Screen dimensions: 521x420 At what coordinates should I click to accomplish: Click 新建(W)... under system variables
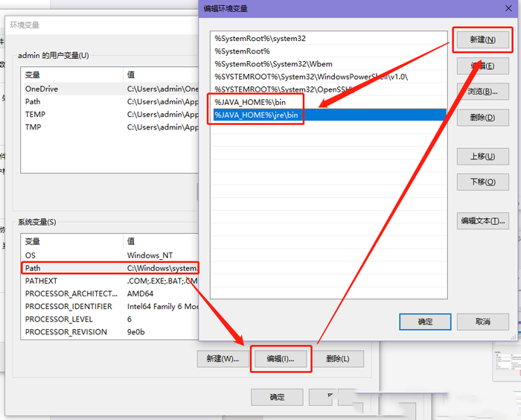222,359
